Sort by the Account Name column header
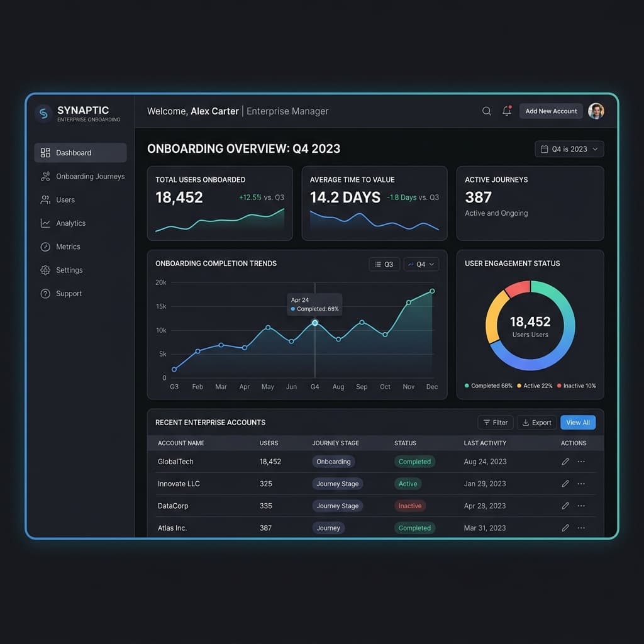Viewport: 644px width, 644px height. 181,443
